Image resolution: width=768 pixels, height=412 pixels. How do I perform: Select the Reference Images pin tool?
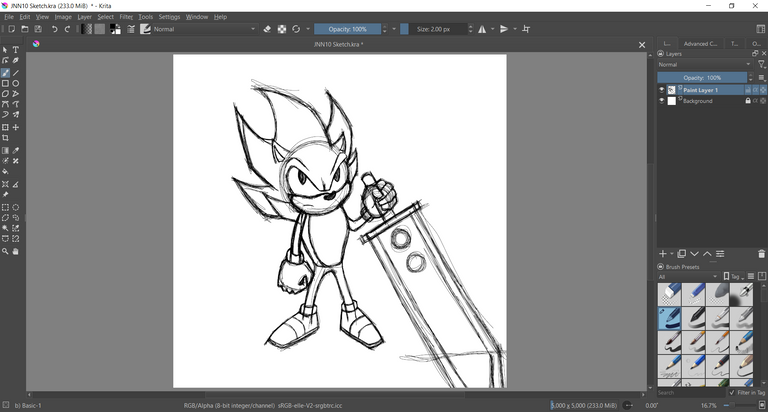[5, 195]
